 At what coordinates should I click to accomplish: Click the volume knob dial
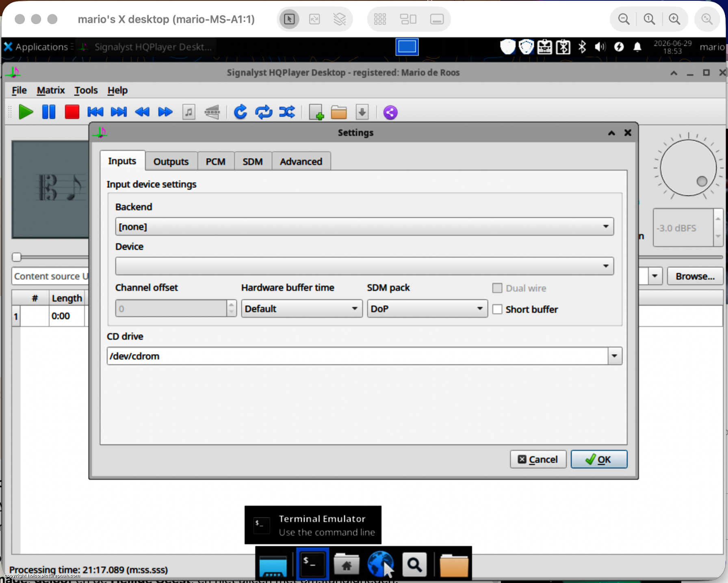(x=688, y=168)
